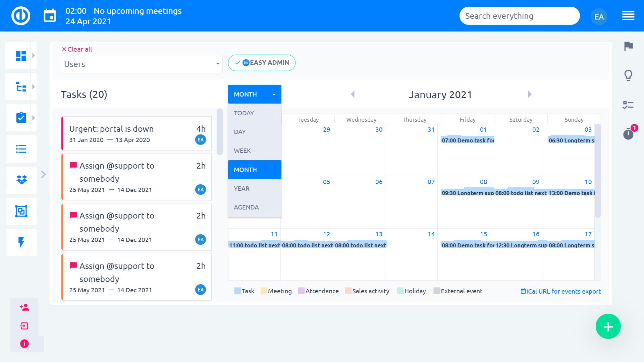Image resolution: width=644 pixels, height=362 pixels.
Task: Select WEEK from the view menu
Action: coord(242,151)
